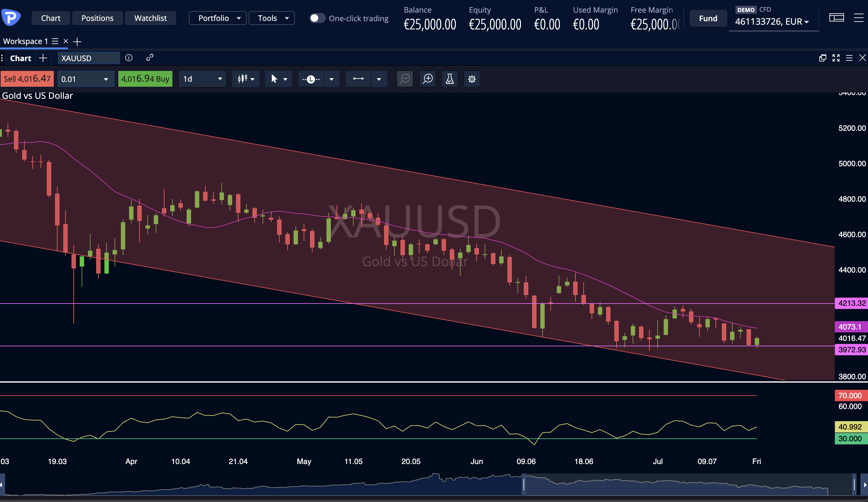The image size is (868, 502).
Task: Zoom out the chart with magnifier minus
Action: [405, 79]
